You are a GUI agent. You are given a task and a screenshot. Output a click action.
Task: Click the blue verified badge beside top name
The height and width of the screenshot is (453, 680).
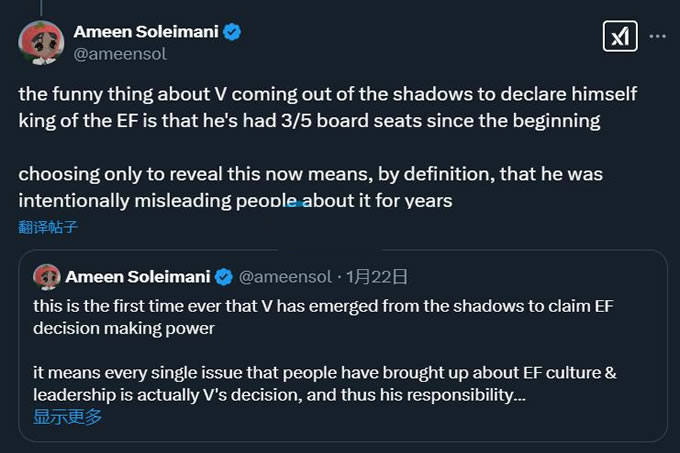(x=232, y=32)
